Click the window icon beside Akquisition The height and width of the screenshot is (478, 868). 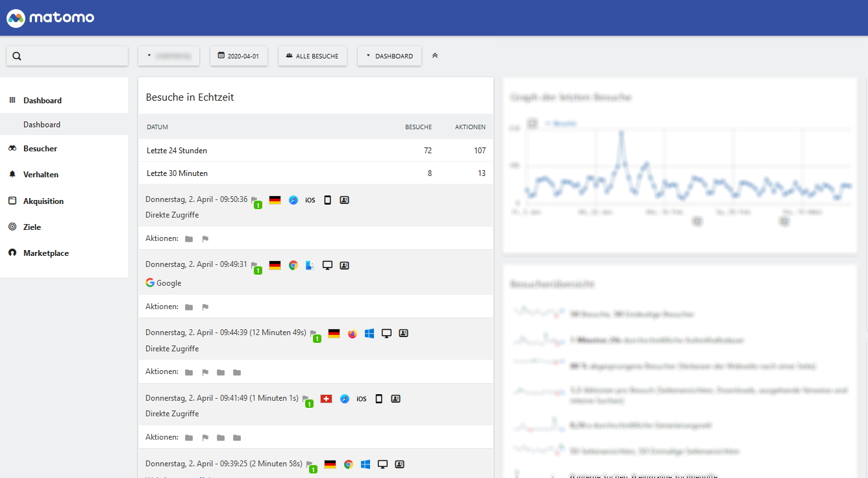12,201
